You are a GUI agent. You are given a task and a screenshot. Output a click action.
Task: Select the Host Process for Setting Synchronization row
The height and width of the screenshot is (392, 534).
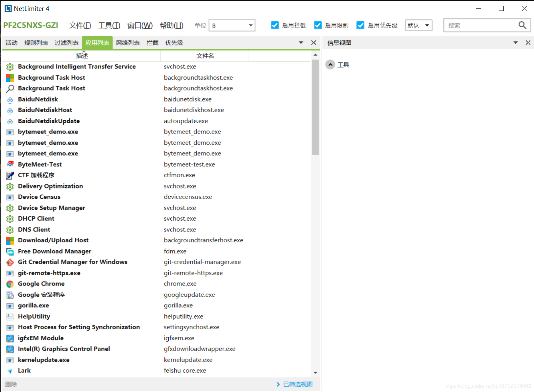point(157,327)
